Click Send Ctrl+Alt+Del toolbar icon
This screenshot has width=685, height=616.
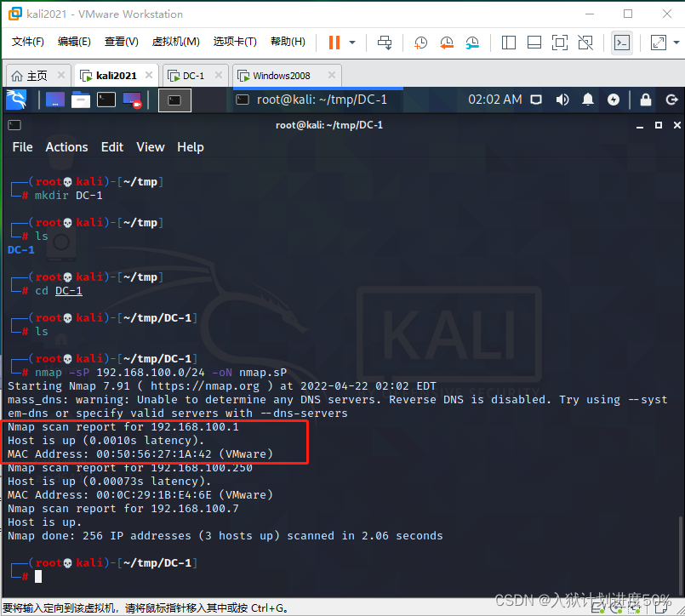pos(385,43)
